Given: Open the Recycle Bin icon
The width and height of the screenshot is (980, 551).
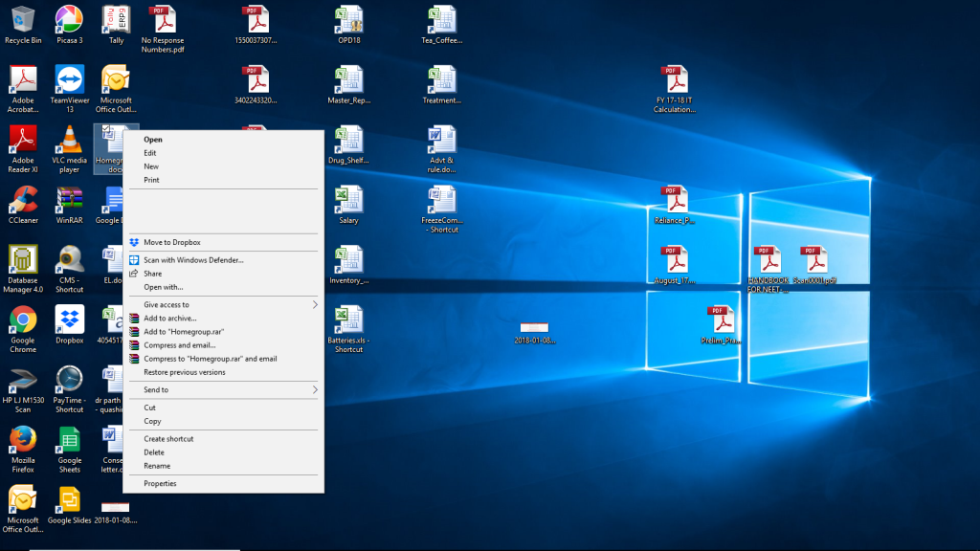Looking at the screenshot, I should (x=23, y=25).
